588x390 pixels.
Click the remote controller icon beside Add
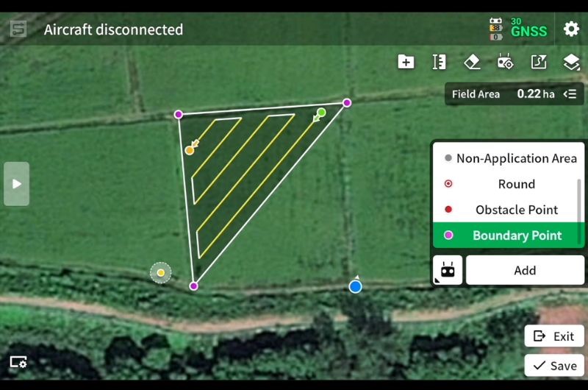coord(448,270)
